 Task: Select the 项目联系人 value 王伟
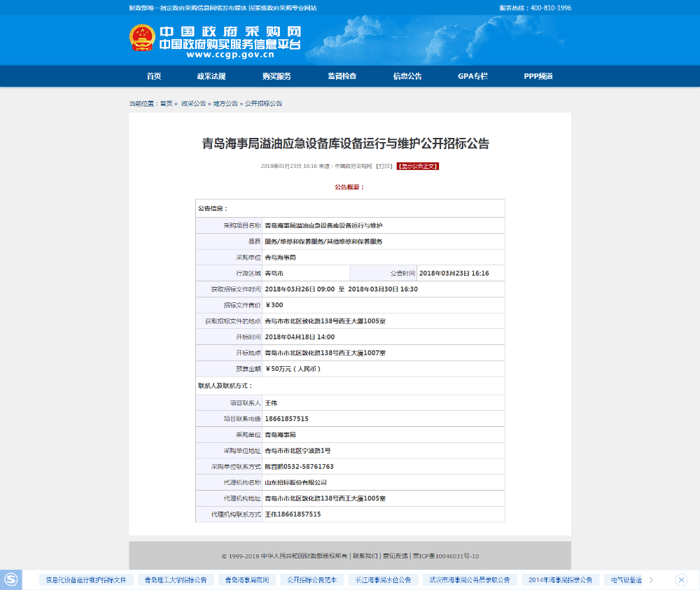click(271, 403)
